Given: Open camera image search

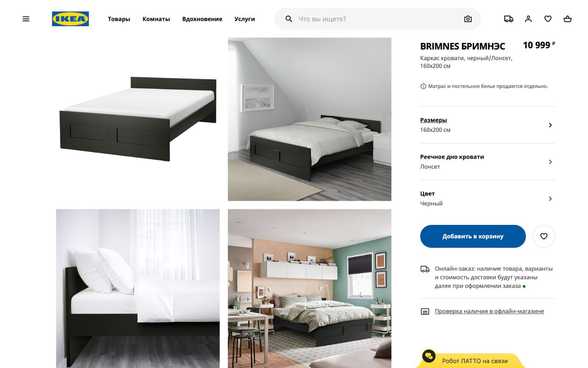Looking at the screenshot, I should (468, 19).
